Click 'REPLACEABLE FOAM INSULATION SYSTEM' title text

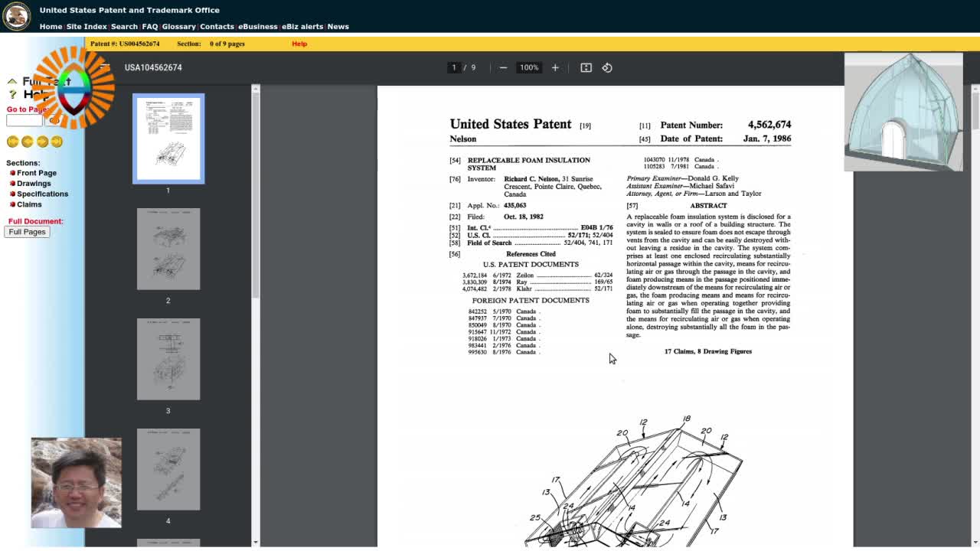529,164
